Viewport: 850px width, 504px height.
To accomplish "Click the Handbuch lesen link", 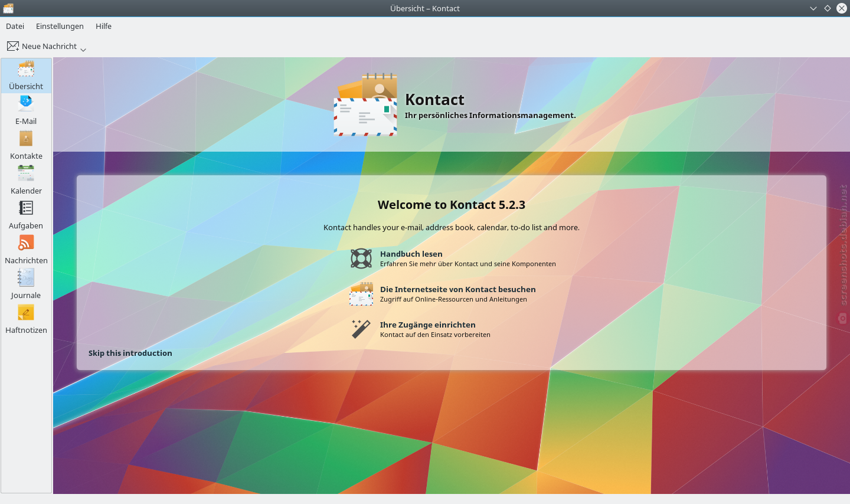I will [x=411, y=254].
